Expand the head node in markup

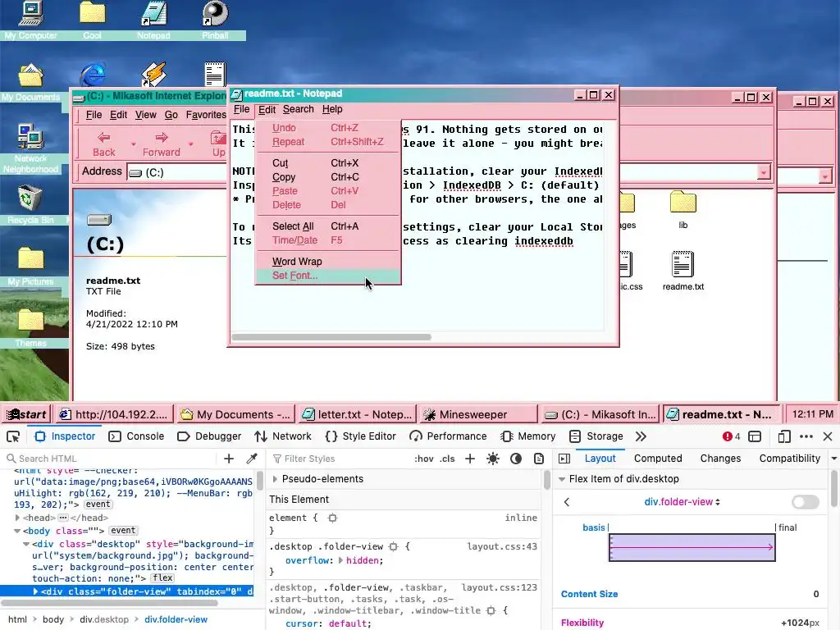(x=17, y=518)
